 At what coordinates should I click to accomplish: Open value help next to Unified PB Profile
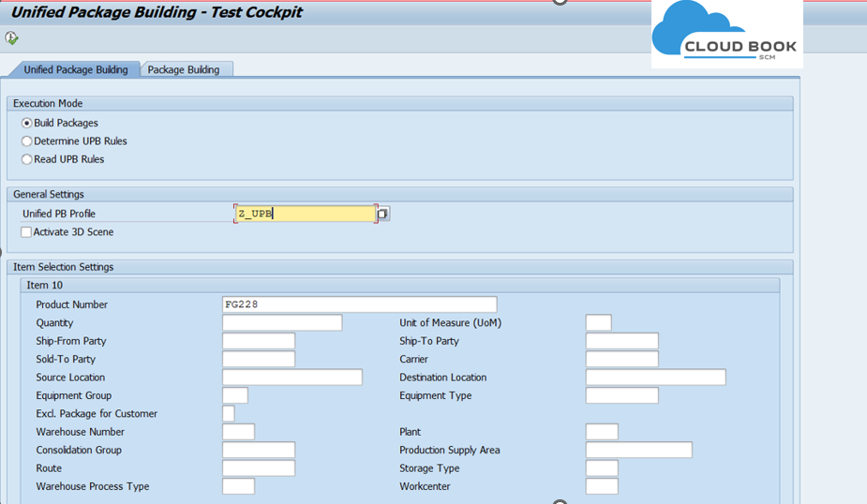[x=382, y=214]
